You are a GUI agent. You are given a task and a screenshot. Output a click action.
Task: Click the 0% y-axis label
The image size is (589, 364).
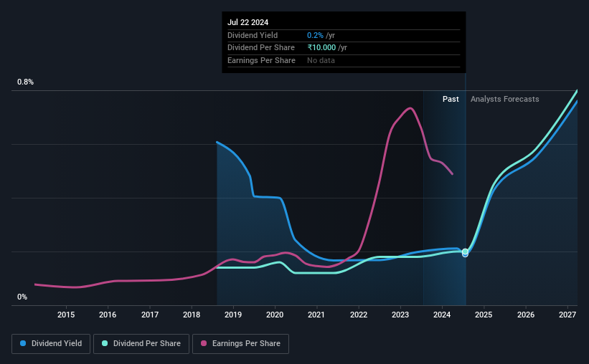22,297
